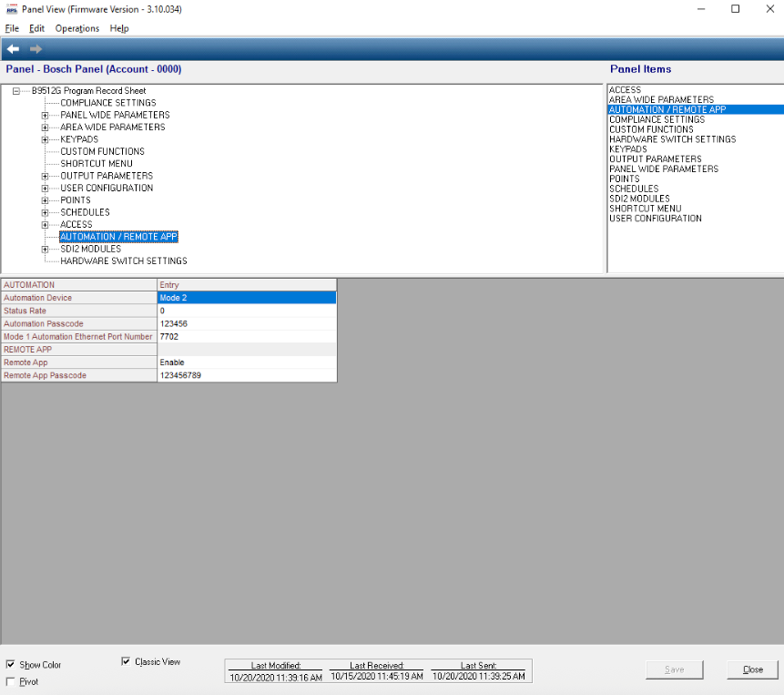
Task: Expand the USER CONFIGURATION tree node
Action: tap(45, 188)
